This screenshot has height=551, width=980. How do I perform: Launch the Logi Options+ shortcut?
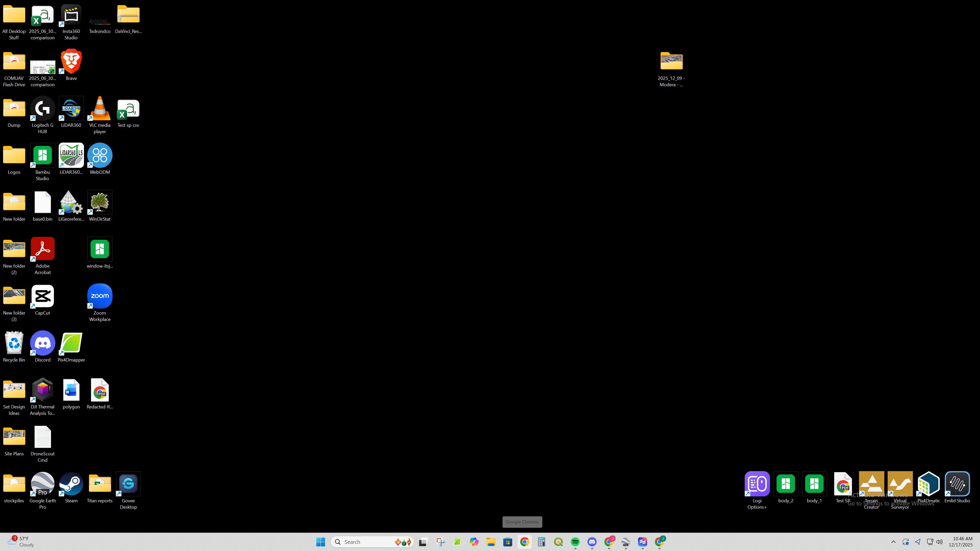pyautogui.click(x=757, y=491)
